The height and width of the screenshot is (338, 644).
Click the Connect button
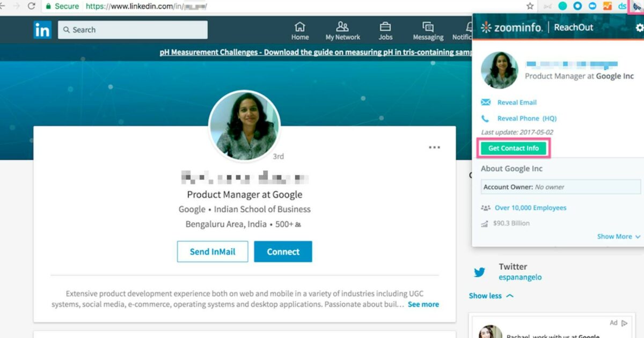[x=283, y=251]
